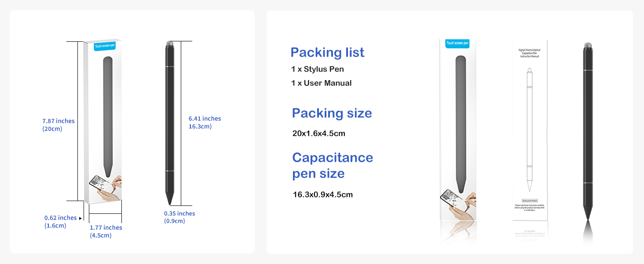Click the '20x1.6x4.5cm' dimensions text
The image size is (644, 264).
tap(319, 133)
